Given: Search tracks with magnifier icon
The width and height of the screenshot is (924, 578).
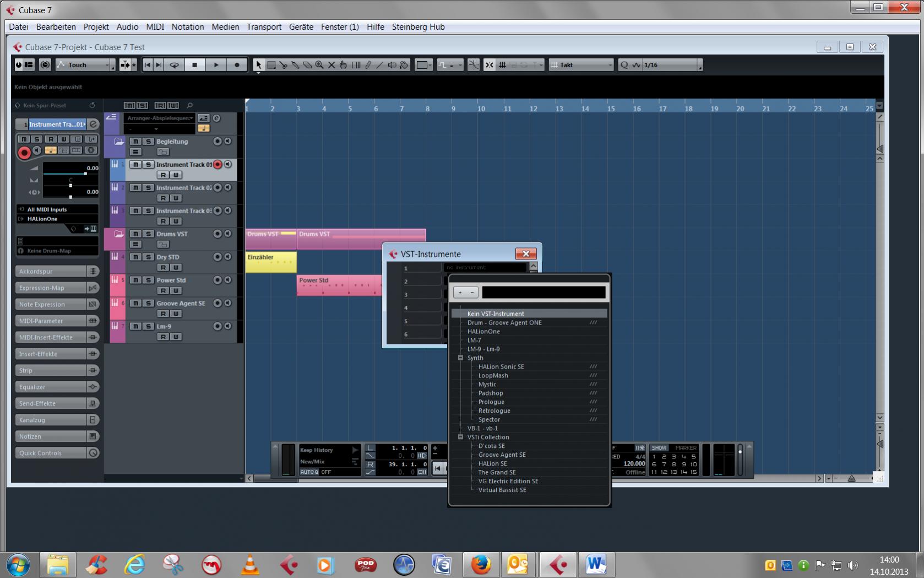Looking at the screenshot, I should pyautogui.click(x=189, y=105).
